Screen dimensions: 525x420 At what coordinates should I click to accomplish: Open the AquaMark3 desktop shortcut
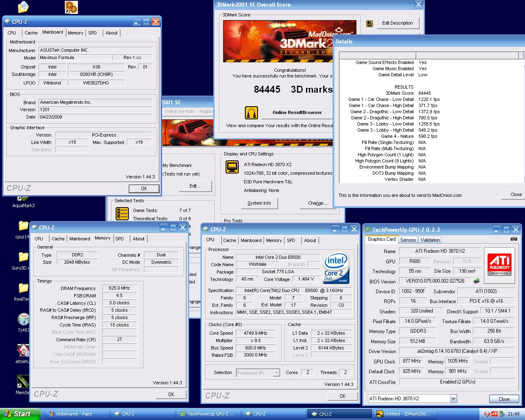coord(23,201)
